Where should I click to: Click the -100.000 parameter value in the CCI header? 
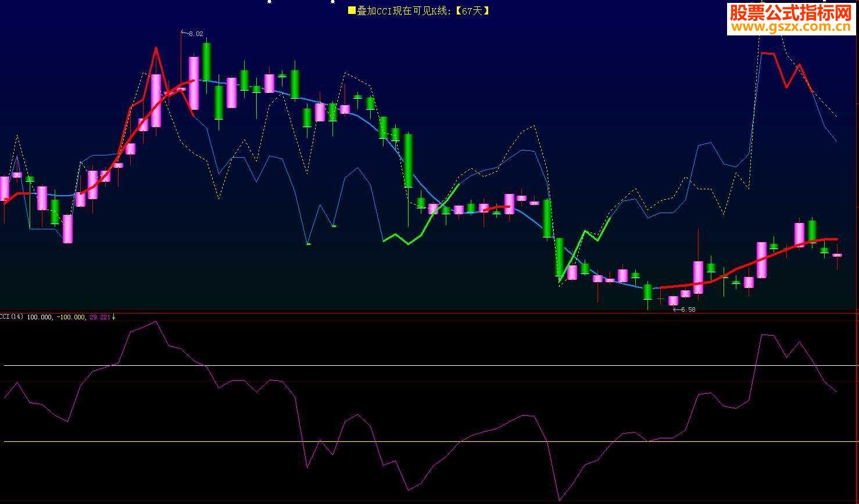click(71, 317)
